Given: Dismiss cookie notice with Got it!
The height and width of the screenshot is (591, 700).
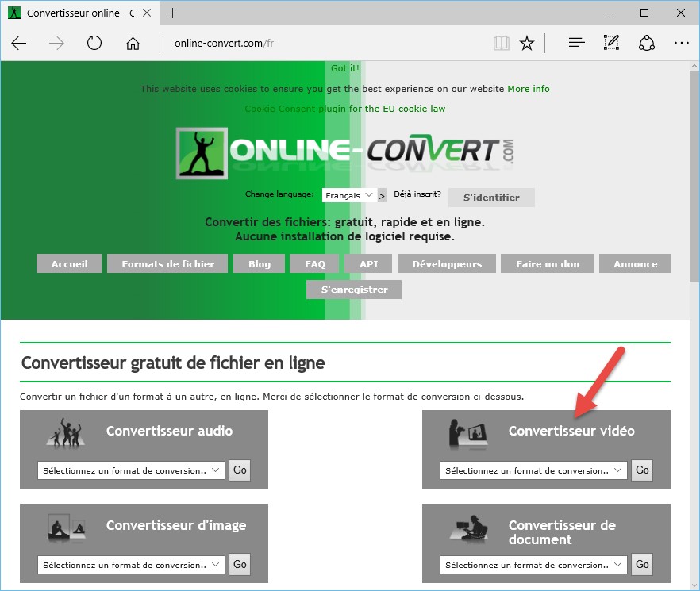Looking at the screenshot, I should click(344, 68).
